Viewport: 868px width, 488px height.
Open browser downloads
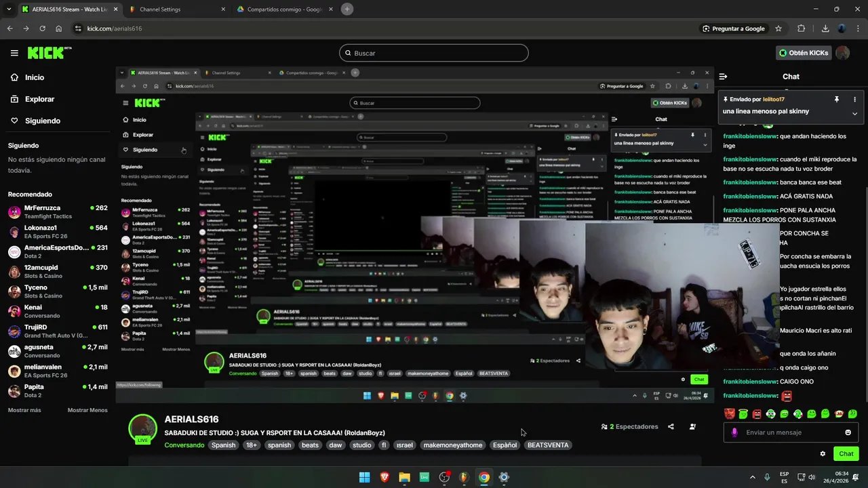(x=825, y=28)
